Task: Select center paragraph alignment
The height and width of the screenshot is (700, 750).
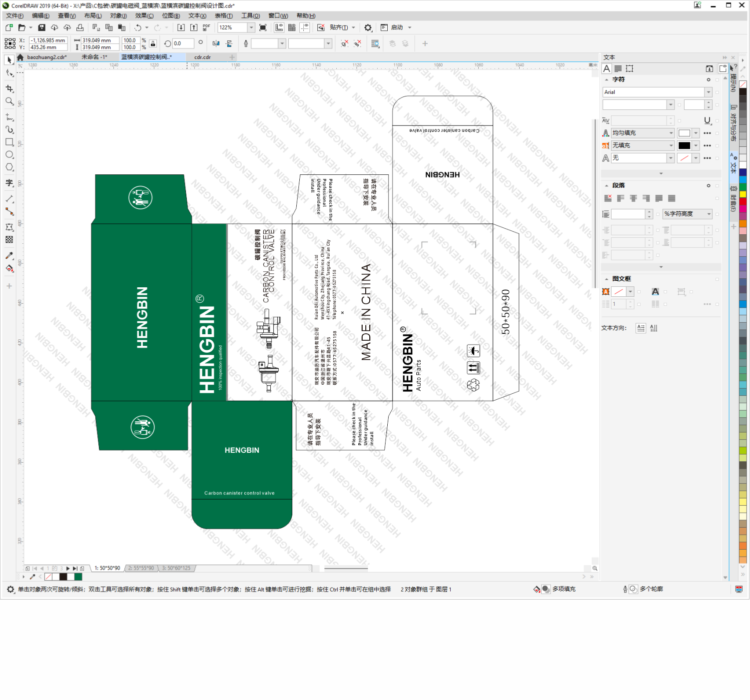Action: click(634, 198)
